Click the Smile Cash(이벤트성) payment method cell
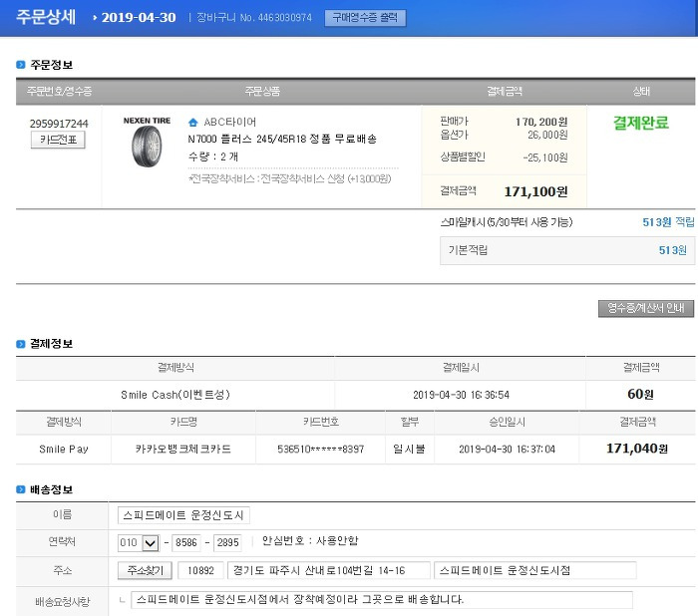698x616 pixels. tap(175, 395)
